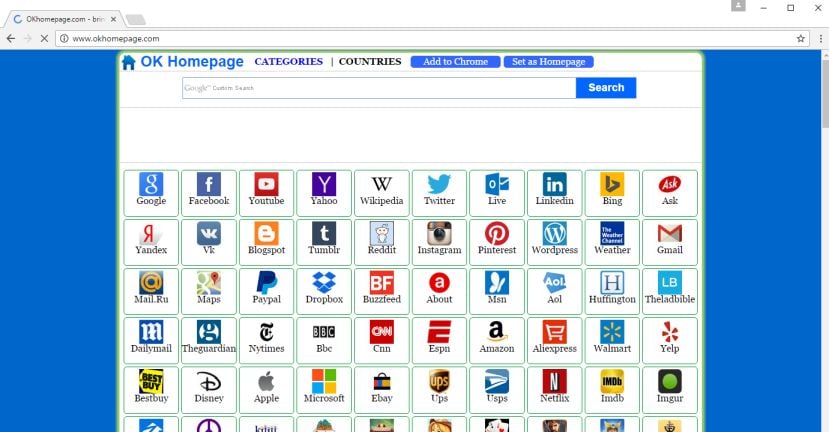Open the Usps tile
Viewport: 829px width, 432px height.
tap(497, 390)
